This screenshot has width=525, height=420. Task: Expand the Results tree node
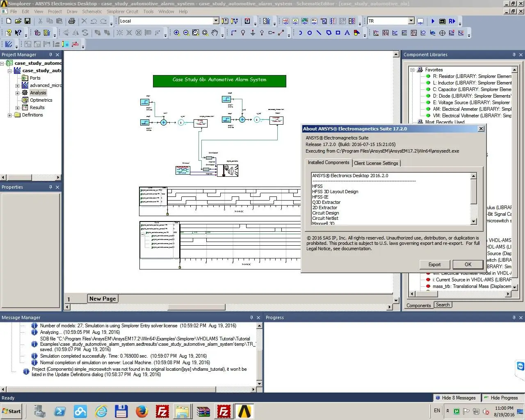click(x=17, y=107)
